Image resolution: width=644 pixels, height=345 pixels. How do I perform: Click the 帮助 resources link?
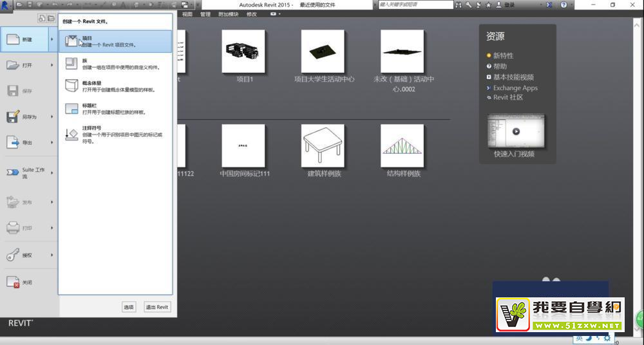pyautogui.click(x=500, y=66)
